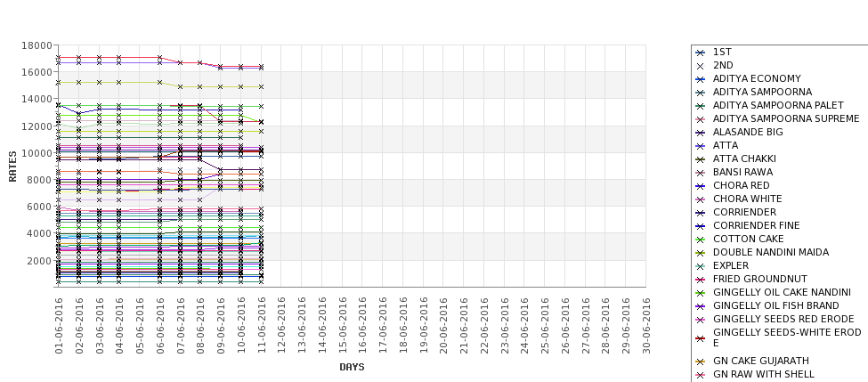
Task: Click the 6000 y-axis tick label
Action: pyautogui.click(x=39, y=207)
